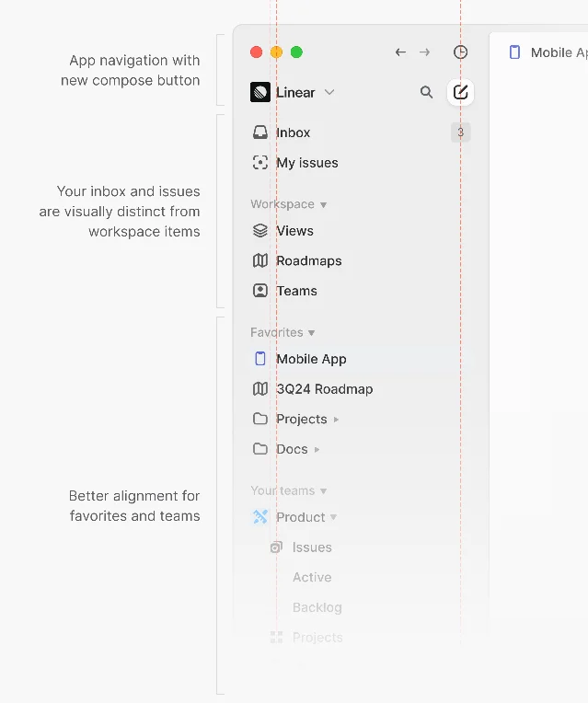
Task: Click the Inbox unread count badge
Action: click(461, 133)
